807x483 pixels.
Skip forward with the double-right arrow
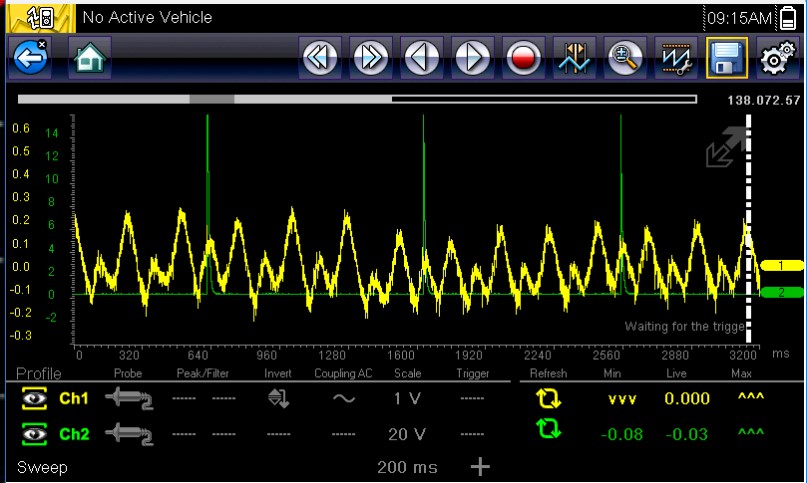pyautogui.click(x=371, y=60)
